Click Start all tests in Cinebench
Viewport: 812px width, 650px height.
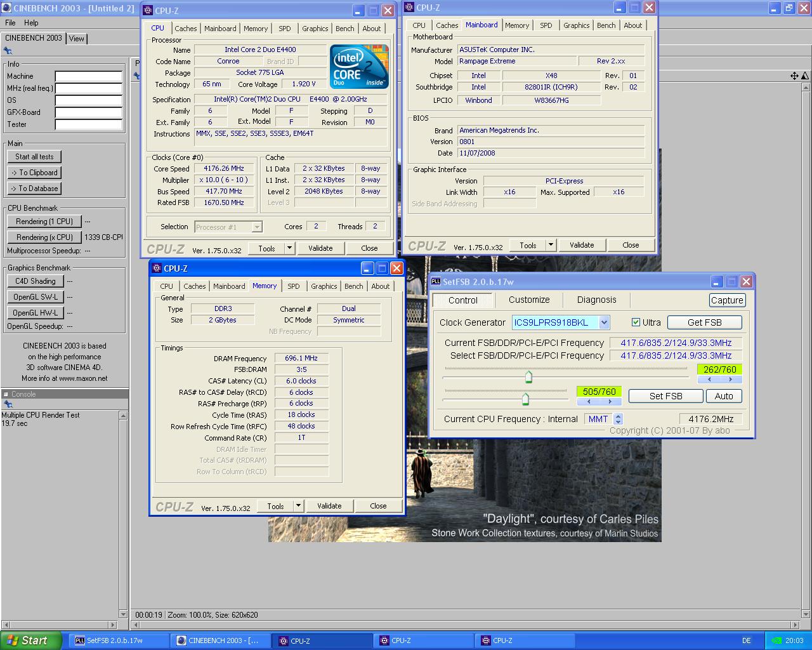coord(35,157)
